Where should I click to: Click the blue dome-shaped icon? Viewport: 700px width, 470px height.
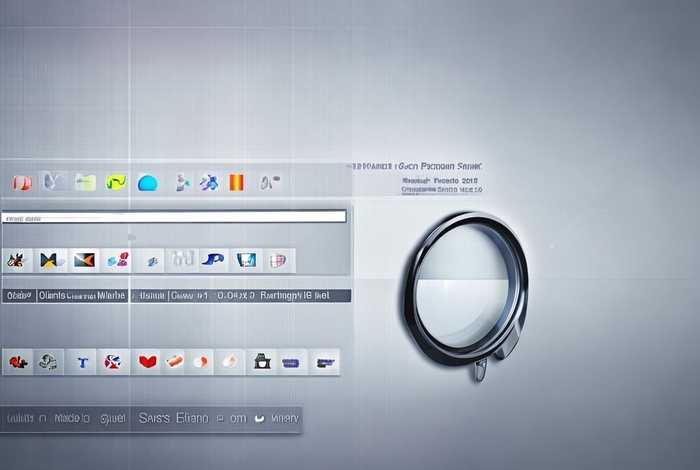coord(148,182)
